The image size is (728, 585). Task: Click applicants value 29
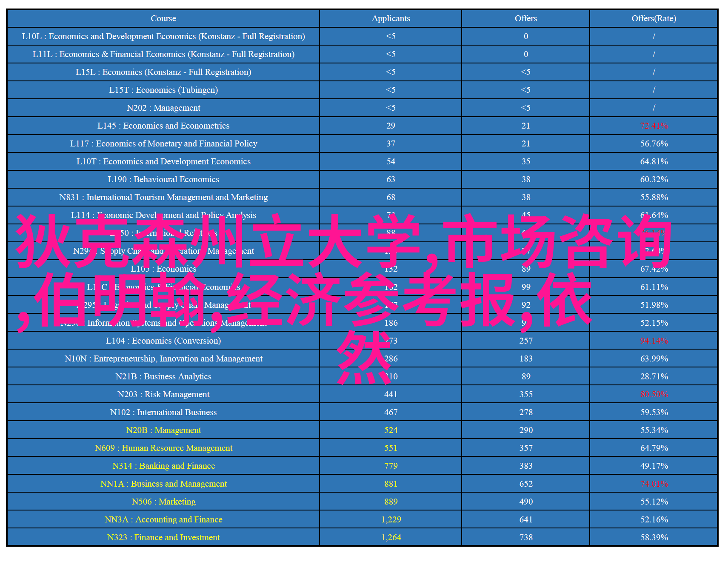click(391, 126)
